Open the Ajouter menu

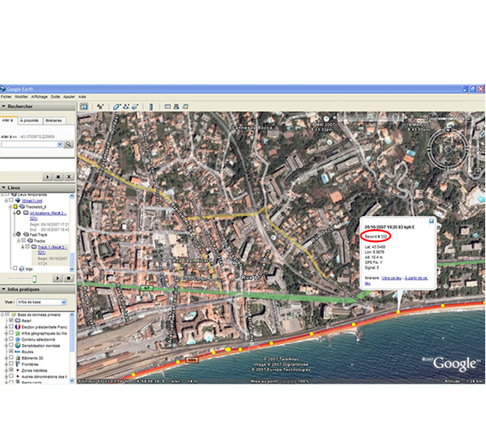69,97
